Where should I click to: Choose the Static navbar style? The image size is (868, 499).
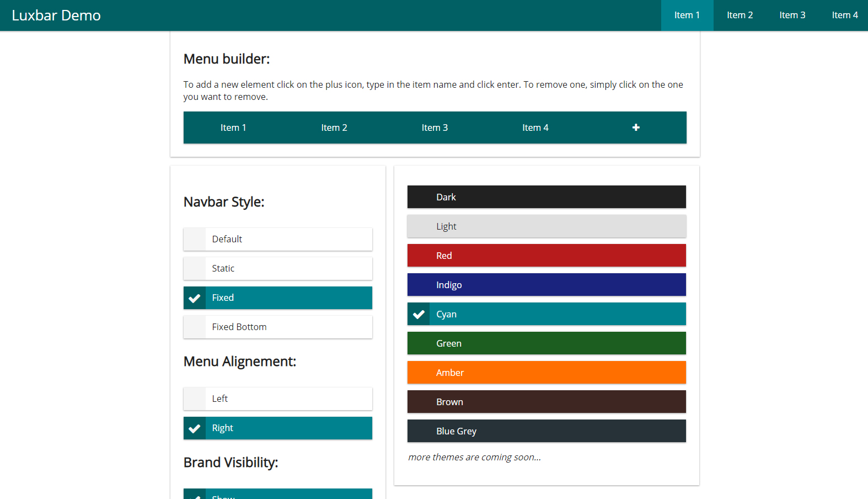pyautogui.click(x=277, y=268)
